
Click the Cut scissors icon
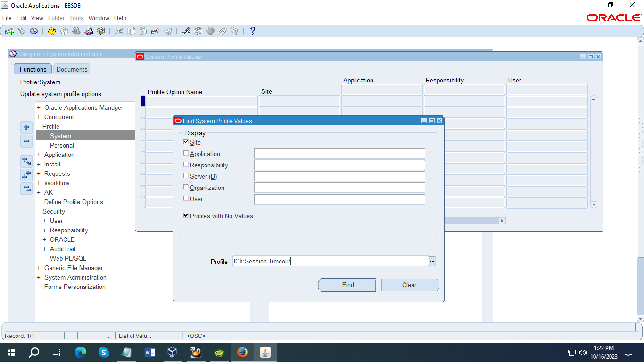click(119, 31)
